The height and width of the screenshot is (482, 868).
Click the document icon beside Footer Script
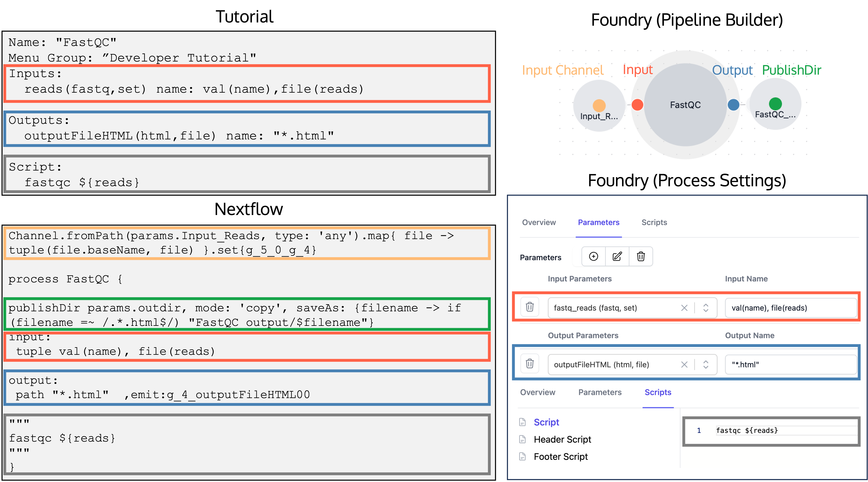pyautogui.click(x=522, y=456)
